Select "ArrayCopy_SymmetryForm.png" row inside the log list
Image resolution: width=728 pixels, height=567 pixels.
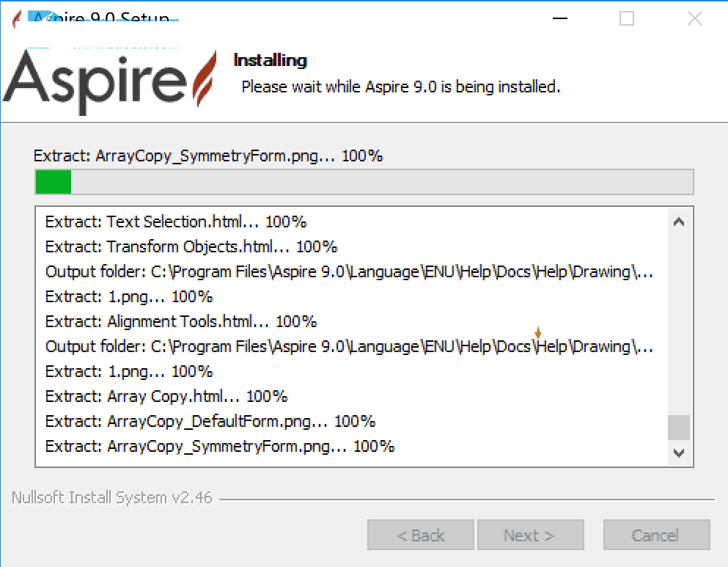click(220, 446)
